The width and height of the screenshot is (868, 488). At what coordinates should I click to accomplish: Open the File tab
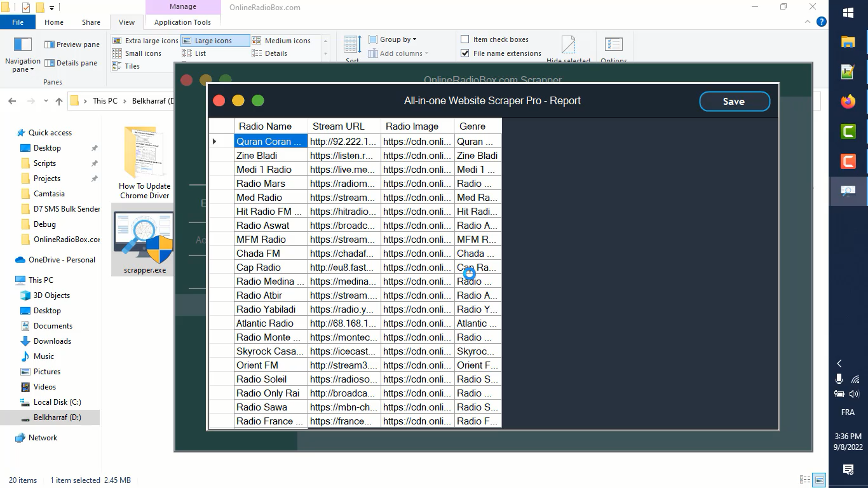click(18, 22)
